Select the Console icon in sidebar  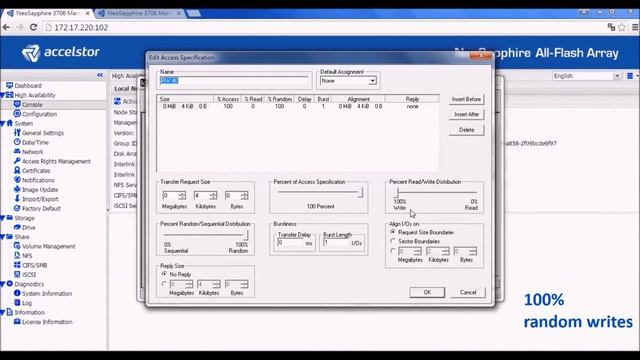pyautogui.click(x=17, y=104)
